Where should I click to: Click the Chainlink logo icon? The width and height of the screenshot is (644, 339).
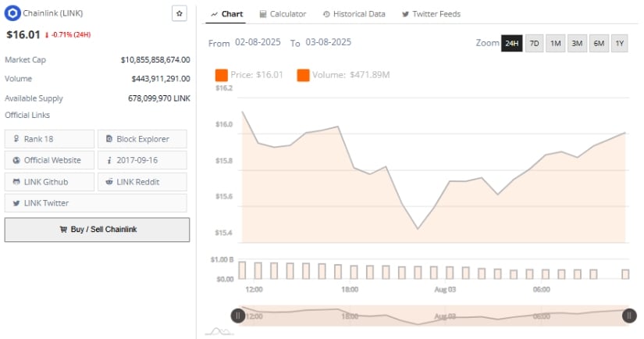(12, 13)
